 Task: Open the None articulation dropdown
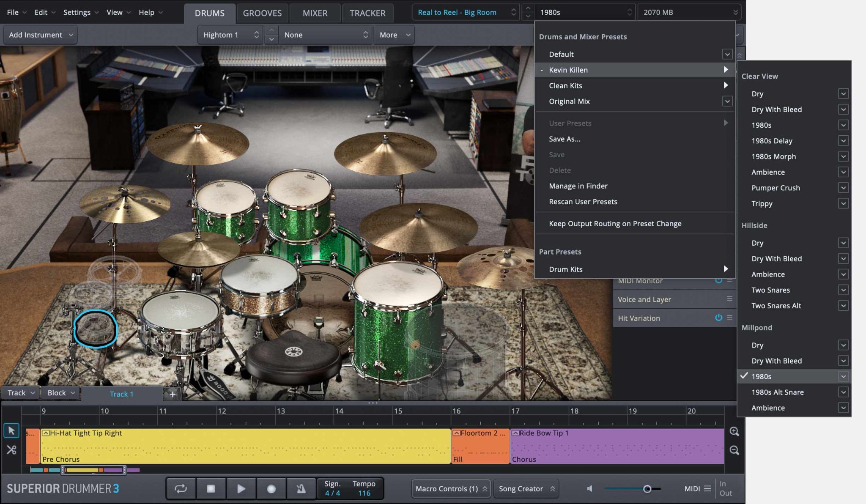325,35
